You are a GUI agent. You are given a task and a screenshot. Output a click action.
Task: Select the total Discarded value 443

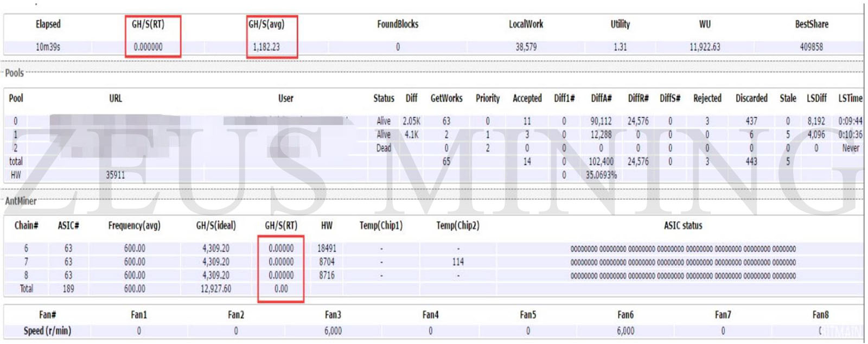pos(751,161)
